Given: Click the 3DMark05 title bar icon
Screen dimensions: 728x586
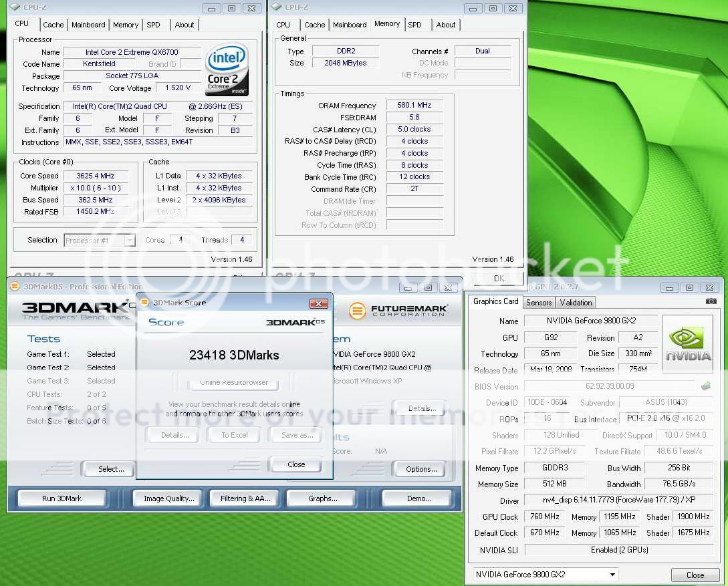Looking at the screenshot, I should [x=15, y=286].
